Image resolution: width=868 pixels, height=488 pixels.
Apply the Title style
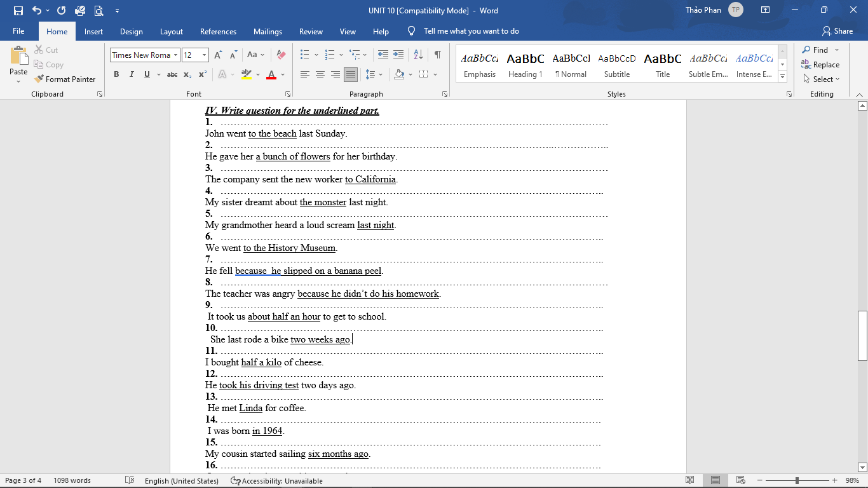pos(663,64)
